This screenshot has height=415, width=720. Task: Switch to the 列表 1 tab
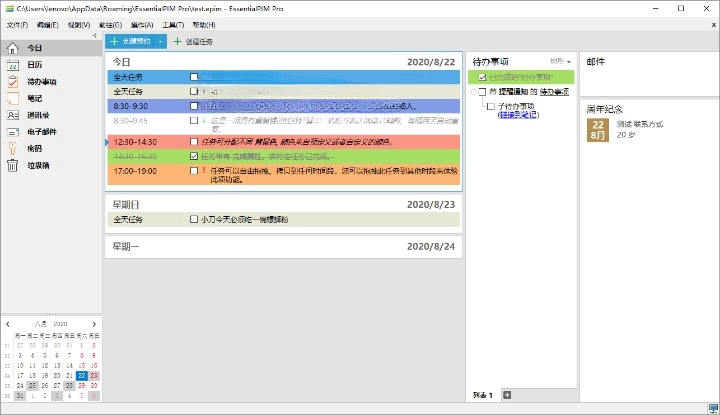[483, 395]
